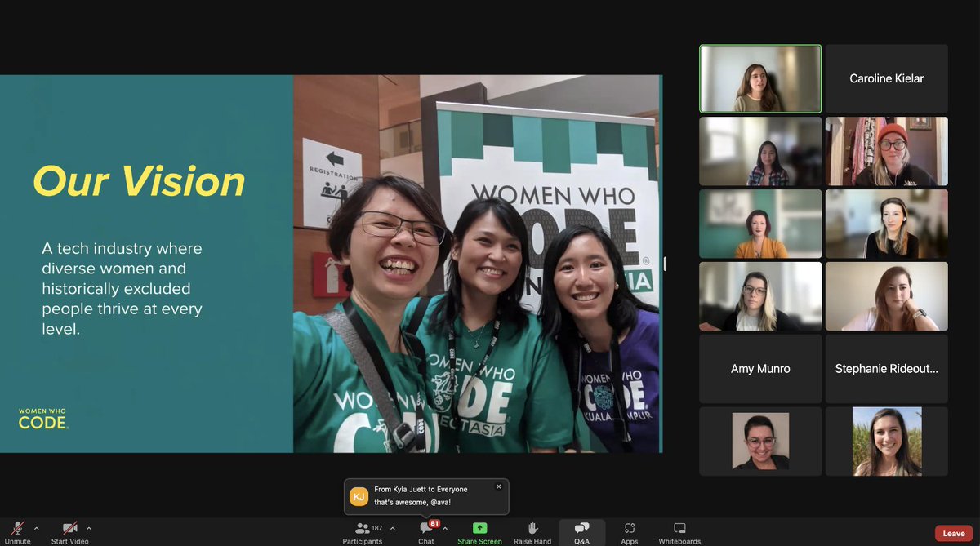
Task: Expand the caret next to Chat
Action: [444, 528]
